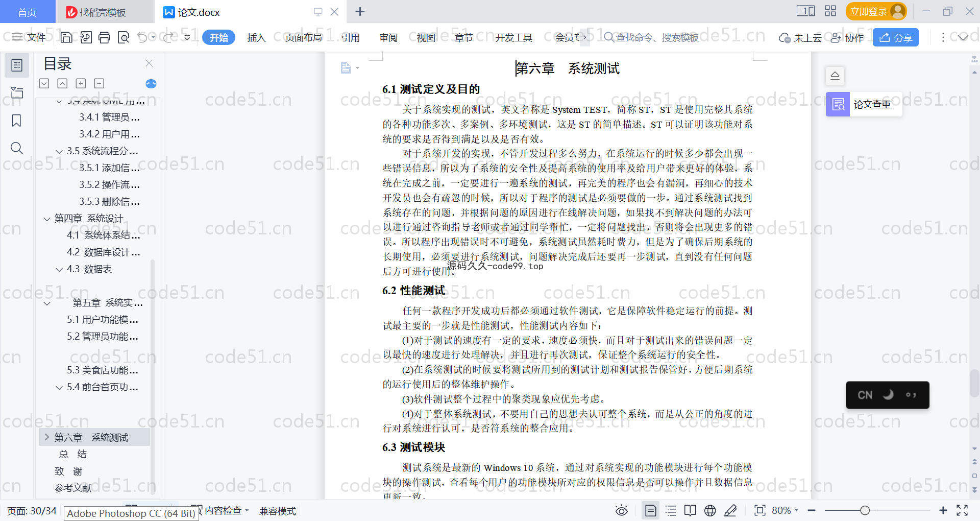Open quick access toolbar customize dropdown

tap(187, 37)
